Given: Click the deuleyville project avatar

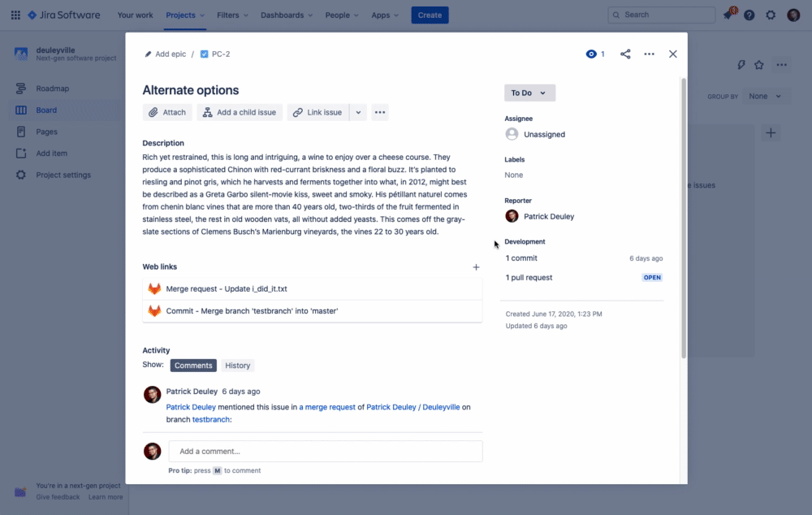Looking at the screenshot, I should pyautogui.click(x=21, y=54).
